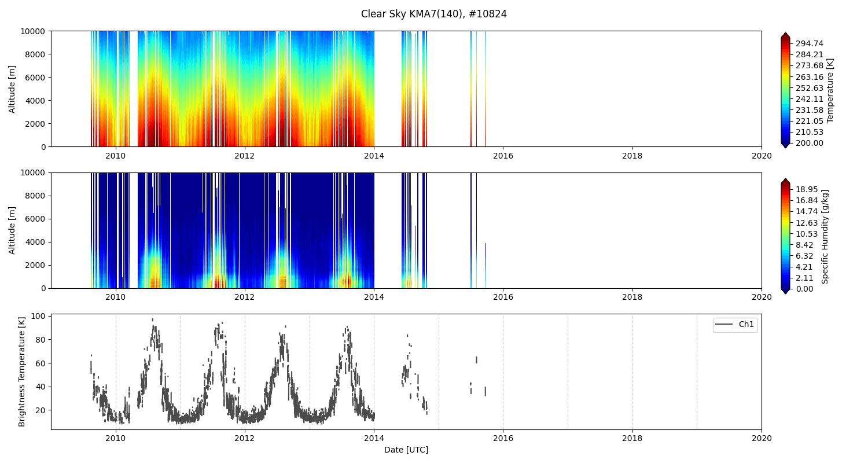Screen dimensions: 868x463
Task: Click the title 'Clear Sky KMA7(140), #10824'
Action: point(434,14)
